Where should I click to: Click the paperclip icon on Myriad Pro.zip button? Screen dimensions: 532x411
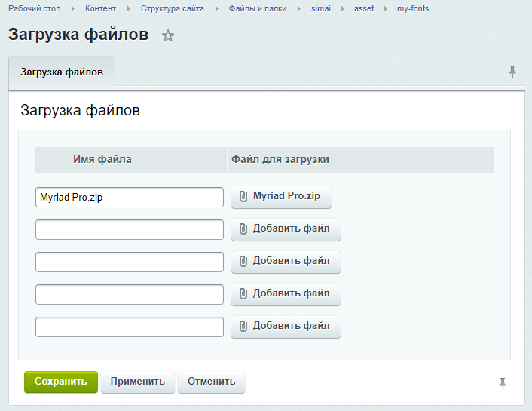[x=243, y=197]
